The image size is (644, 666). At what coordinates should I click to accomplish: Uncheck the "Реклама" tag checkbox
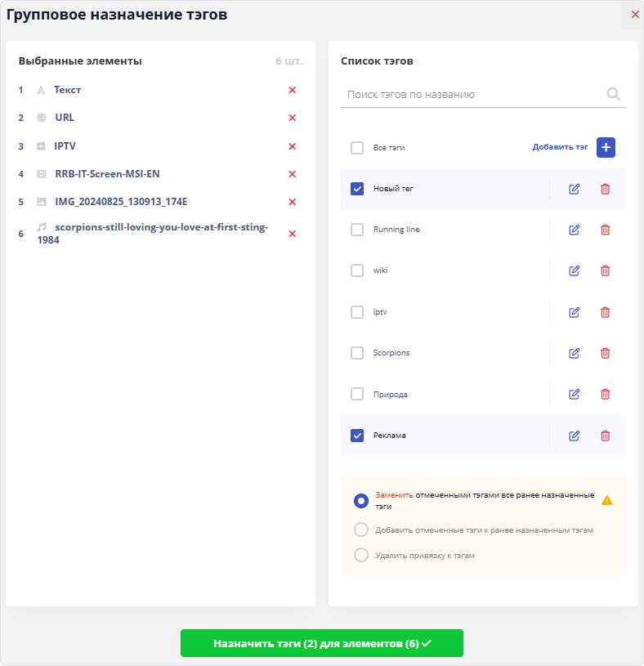click(x=357, y=436)
